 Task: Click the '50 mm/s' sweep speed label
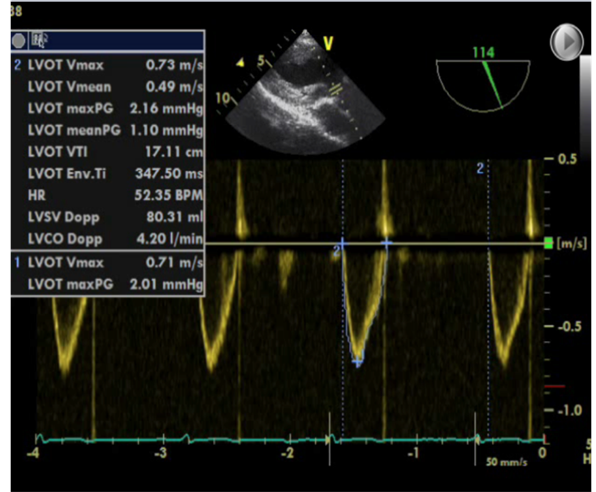[506, 462]
